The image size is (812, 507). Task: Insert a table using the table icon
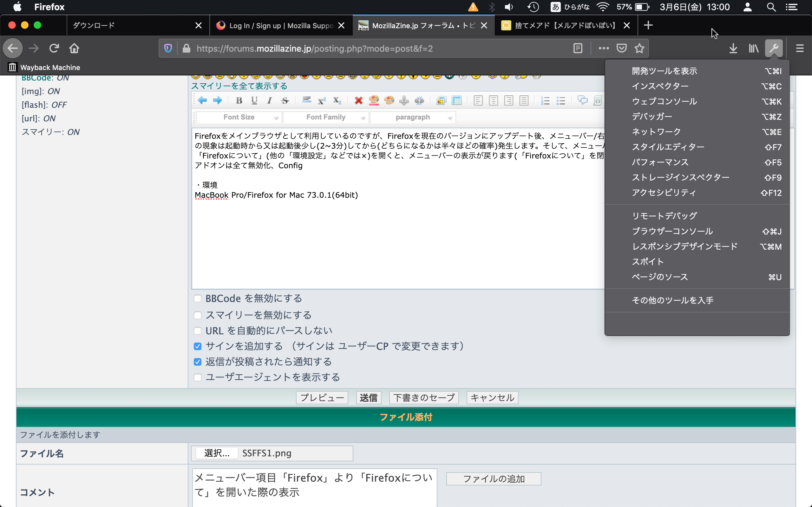coord(457,100)
